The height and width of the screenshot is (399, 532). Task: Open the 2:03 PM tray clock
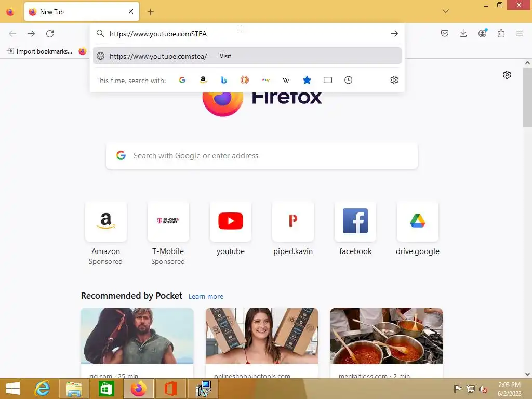tap(509, 389)
